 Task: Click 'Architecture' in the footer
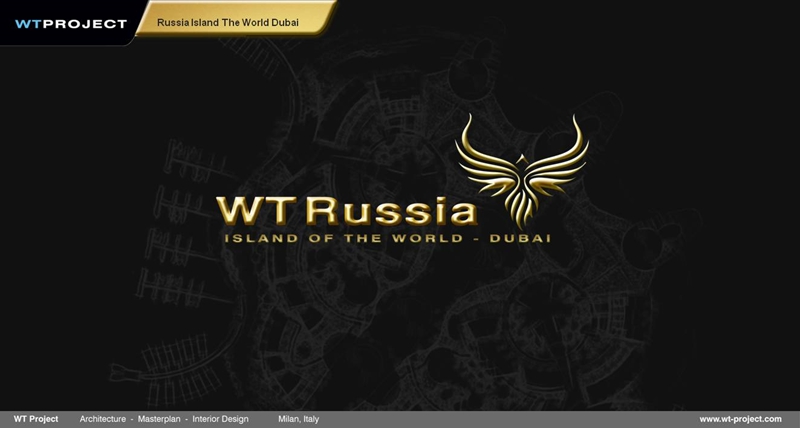click(x=103, y=419)
